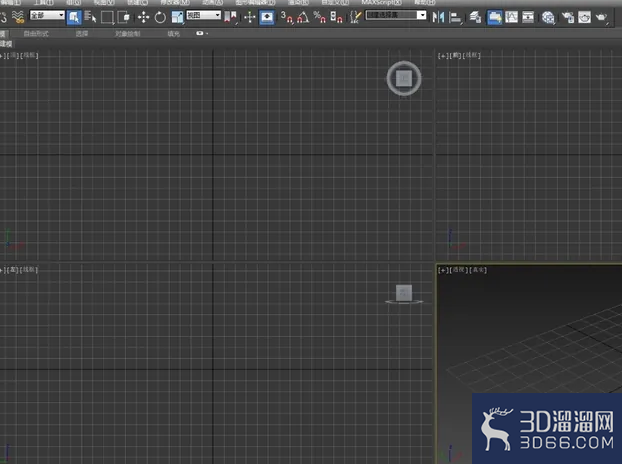Toggle 3D Snaps
The height and width of the screenshot is (464, 622).
(287, 17)
